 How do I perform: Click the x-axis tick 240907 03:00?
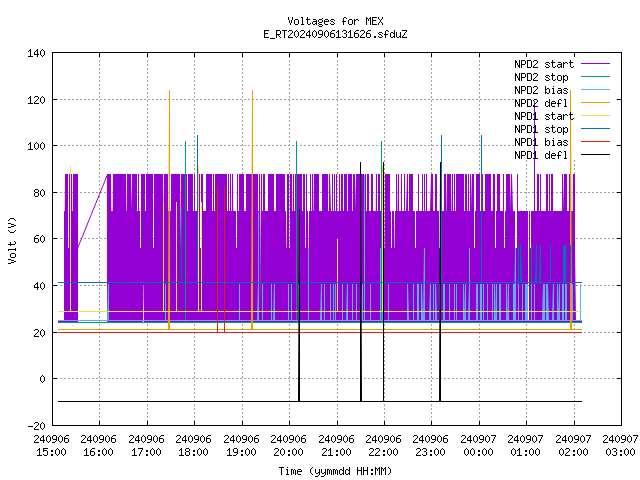620,446
